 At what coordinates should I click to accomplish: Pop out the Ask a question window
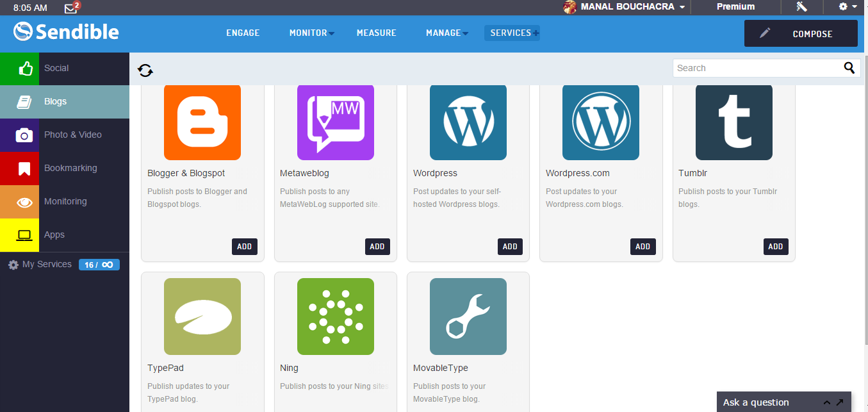coord(840,402)
